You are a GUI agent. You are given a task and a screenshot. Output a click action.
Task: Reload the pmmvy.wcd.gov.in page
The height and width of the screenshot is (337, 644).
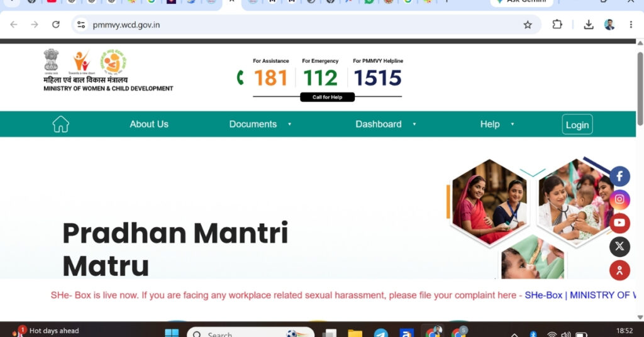[x=56, y=25]
